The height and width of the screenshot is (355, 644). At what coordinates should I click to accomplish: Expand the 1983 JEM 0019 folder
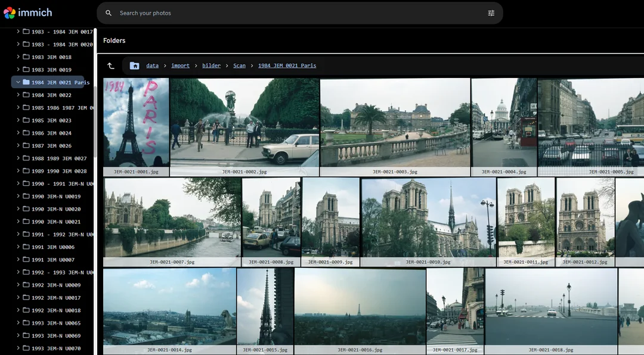[x=18, y=70]
